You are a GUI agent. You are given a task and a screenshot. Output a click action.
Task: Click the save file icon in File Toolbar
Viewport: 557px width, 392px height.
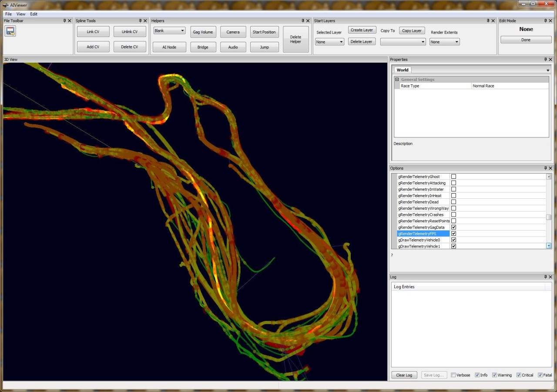(10, 31)
